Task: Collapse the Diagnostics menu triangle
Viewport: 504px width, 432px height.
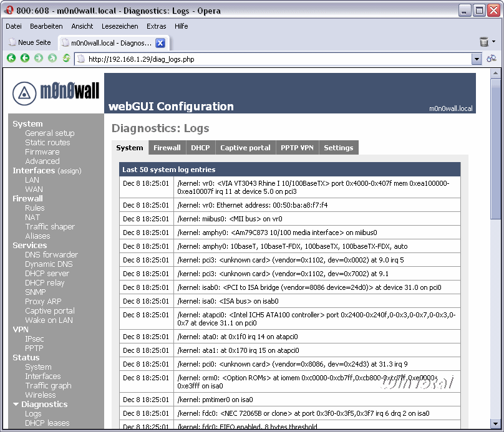Action: [16, 405]
